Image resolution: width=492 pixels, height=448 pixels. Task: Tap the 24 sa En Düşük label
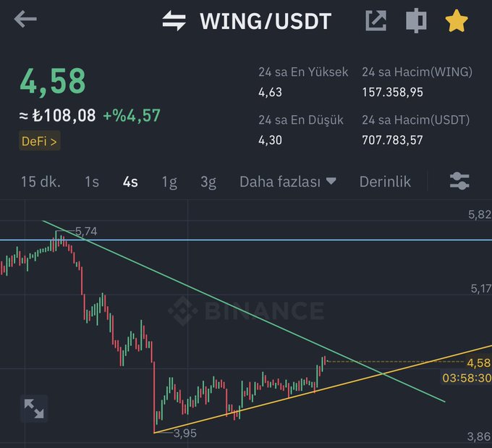tap(301, 120)
